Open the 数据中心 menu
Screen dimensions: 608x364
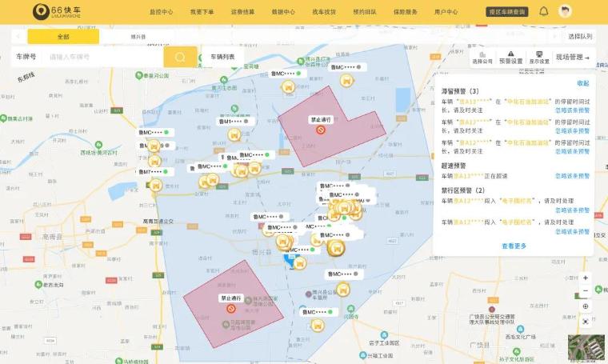pos(283,12)
